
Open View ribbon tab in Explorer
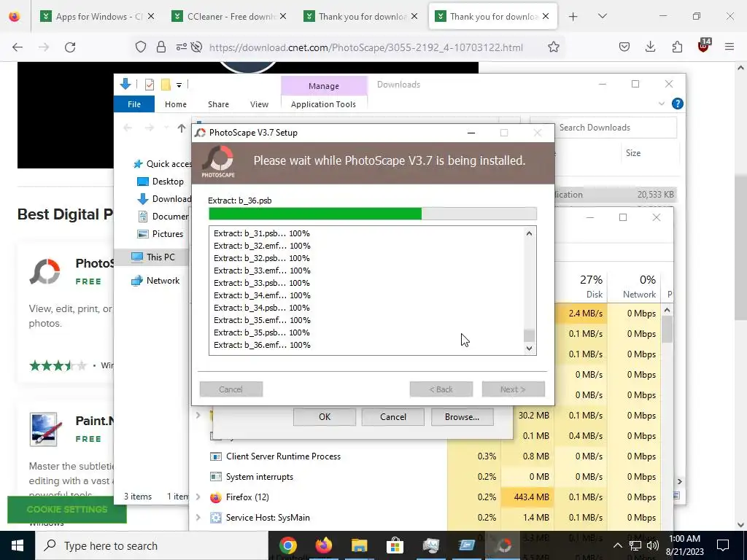point(259,104)
